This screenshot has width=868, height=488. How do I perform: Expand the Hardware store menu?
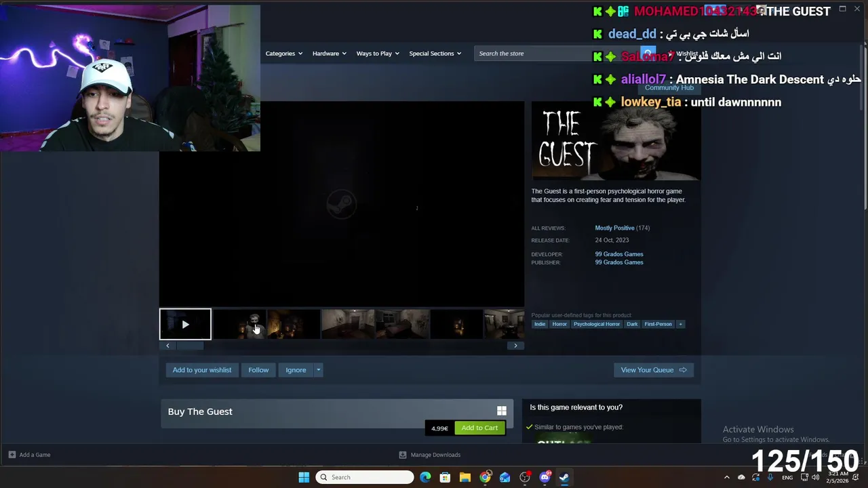[329, 54]
